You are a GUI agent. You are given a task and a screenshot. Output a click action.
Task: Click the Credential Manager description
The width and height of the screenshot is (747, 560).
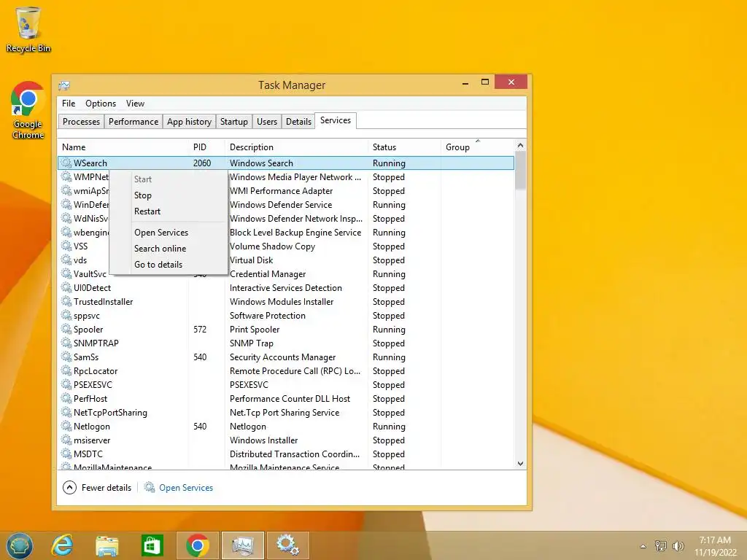(x=268, y=274)
